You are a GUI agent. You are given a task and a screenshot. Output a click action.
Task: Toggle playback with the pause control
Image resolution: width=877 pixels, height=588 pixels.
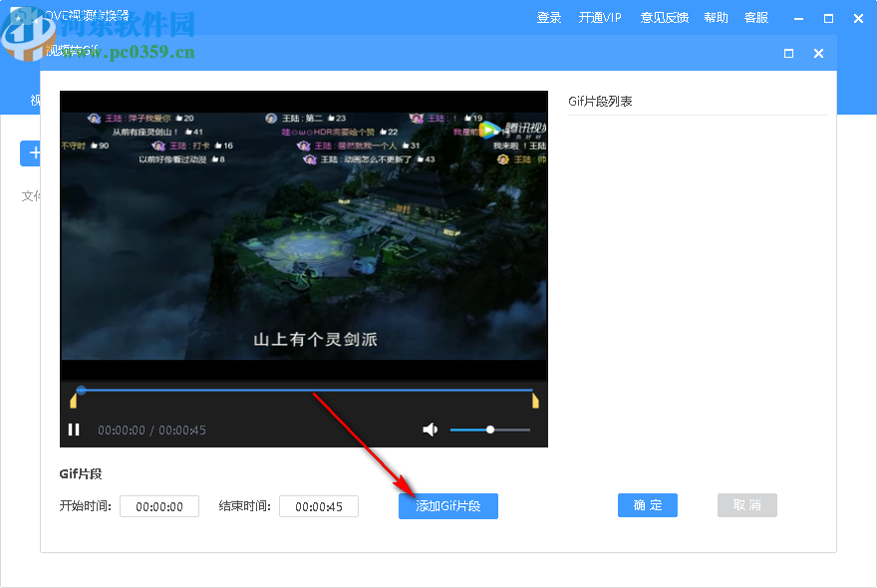75,429
